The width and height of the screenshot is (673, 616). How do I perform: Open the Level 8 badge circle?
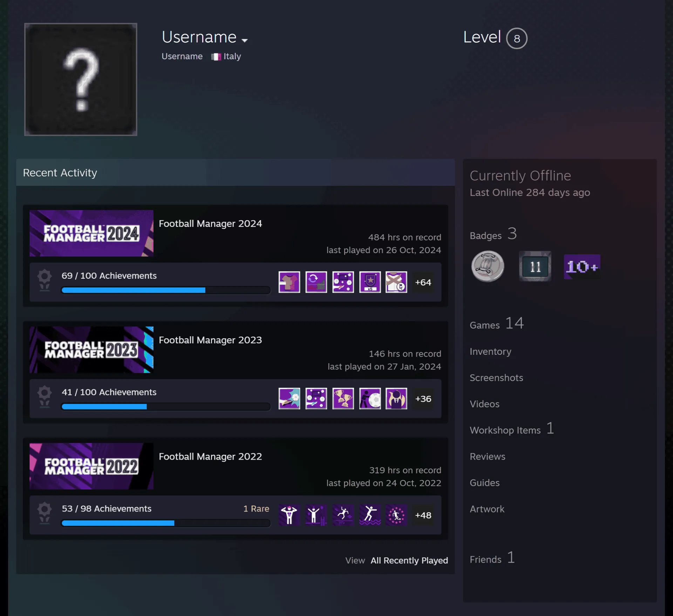pyautogui.click(x=517, y=38)
